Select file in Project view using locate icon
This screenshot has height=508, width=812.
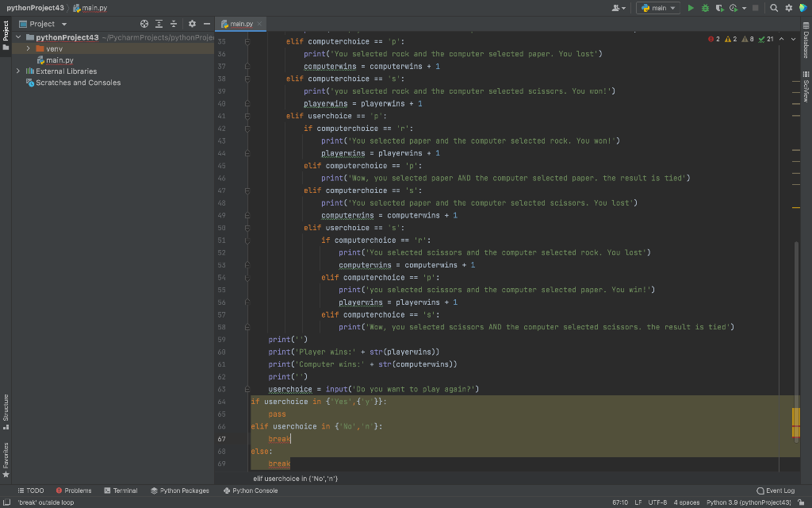coord(144,24)
